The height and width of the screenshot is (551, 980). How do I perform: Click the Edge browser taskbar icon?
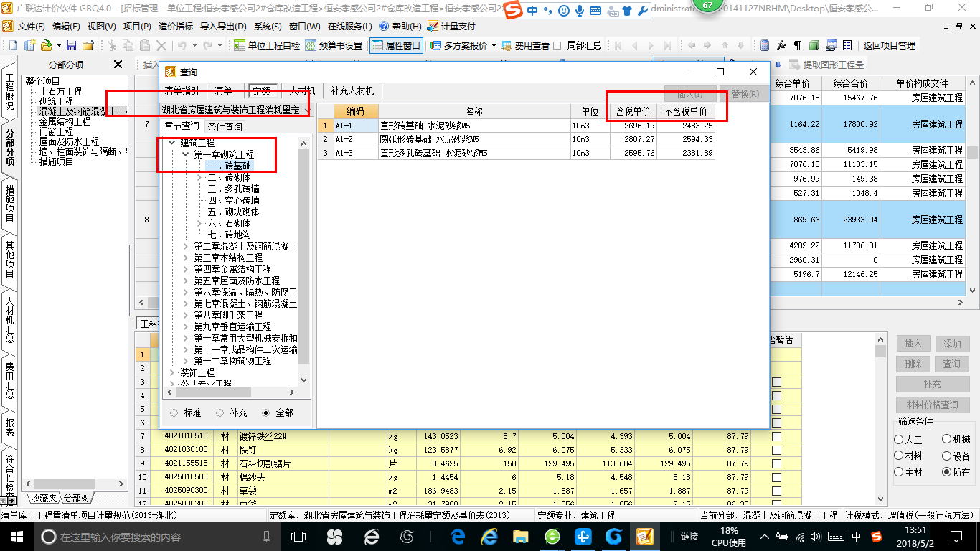458,536
